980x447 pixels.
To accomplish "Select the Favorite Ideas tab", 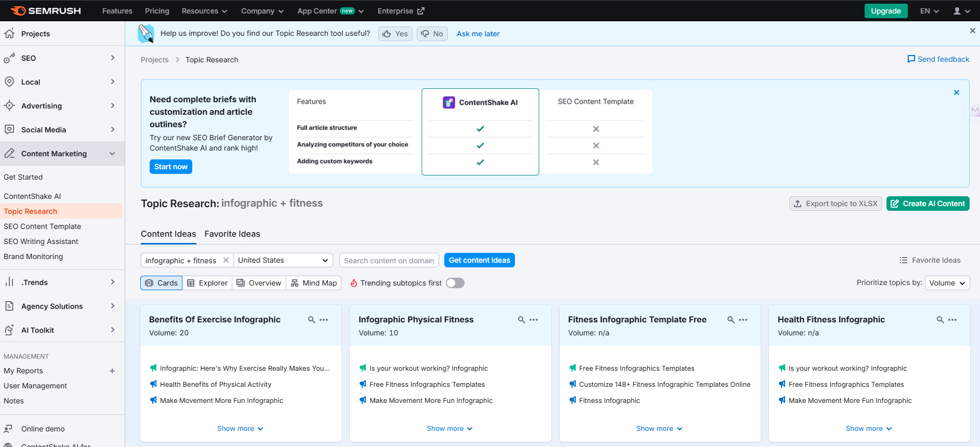I will tap(232, 234).
